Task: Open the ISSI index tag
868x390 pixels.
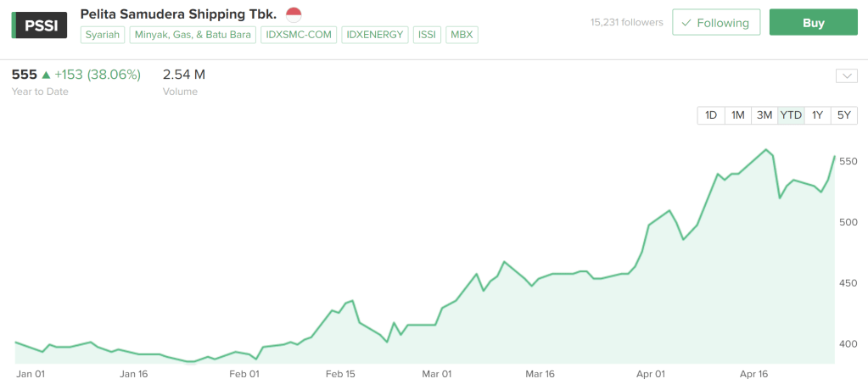Action: pyautogui.click(x=427, y=35)
